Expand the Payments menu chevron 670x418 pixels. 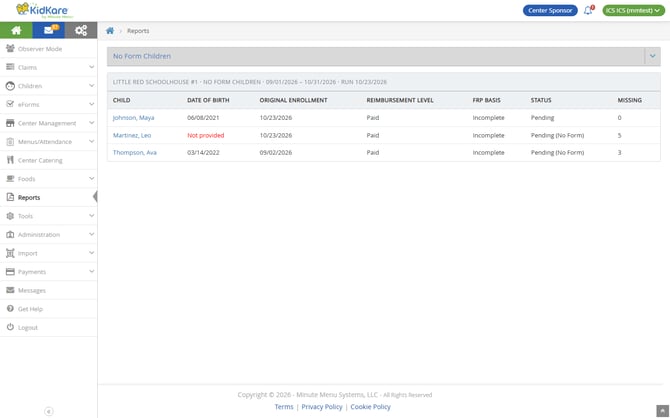(x=91, y=271)
